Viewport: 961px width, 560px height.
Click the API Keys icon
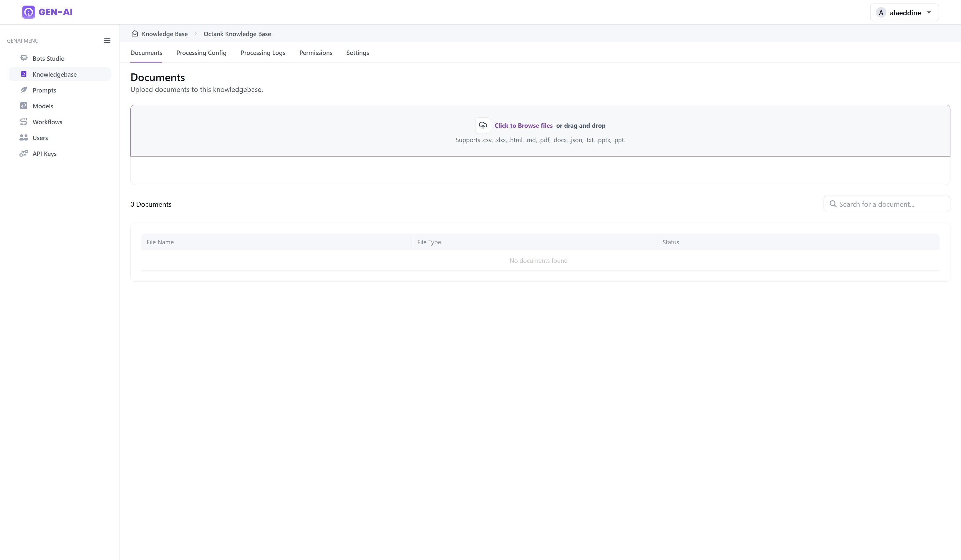click(24, 153)
